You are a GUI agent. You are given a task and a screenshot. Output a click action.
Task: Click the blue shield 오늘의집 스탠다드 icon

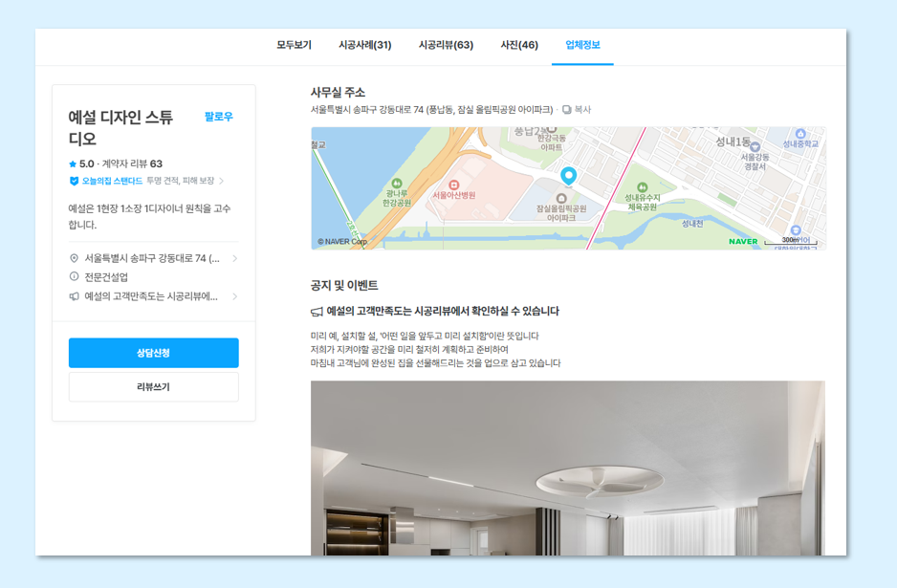[74, 181]
